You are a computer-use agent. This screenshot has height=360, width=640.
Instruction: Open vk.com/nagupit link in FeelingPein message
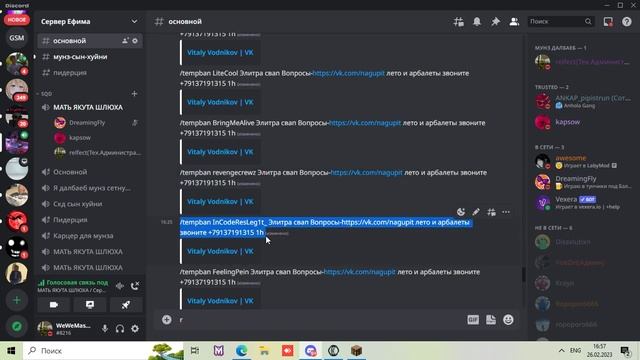point(360,272)
